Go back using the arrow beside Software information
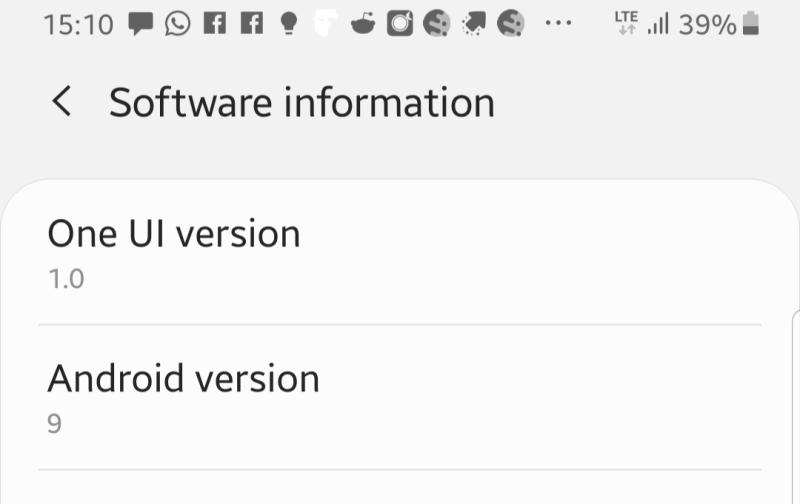This screenshot has height=504, width=800. pyautogui.click(x=62, y=101)
